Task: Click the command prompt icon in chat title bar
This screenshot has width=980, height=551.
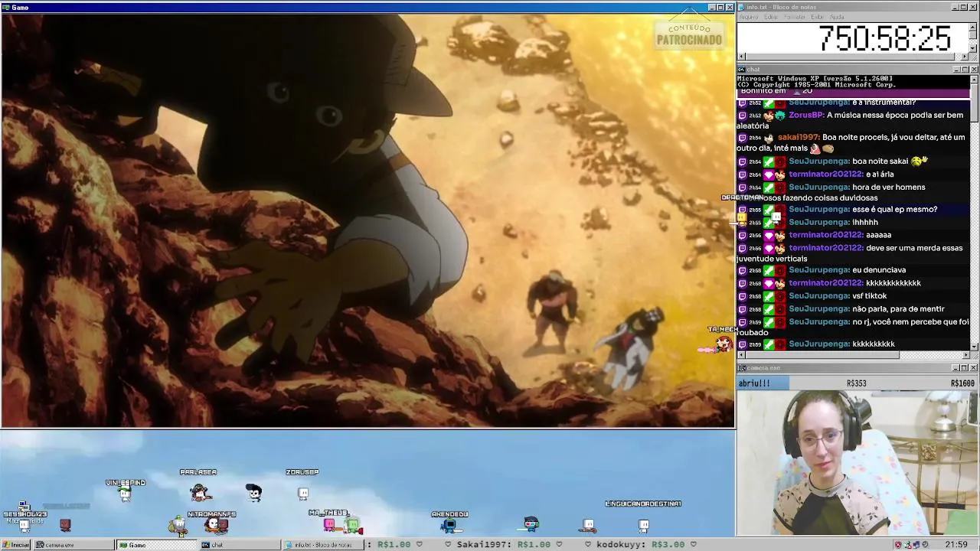Action: 742,70
